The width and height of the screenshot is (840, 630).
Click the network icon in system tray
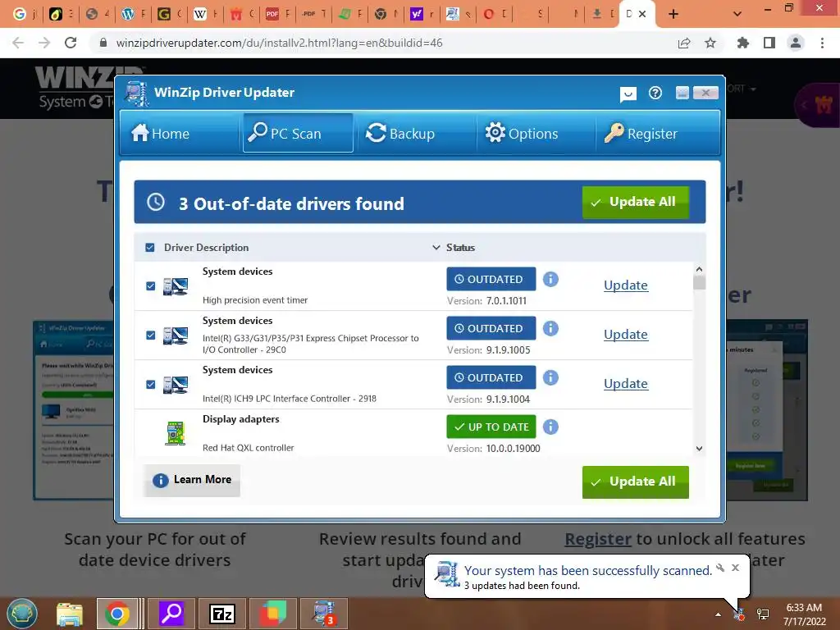(x=763, y=614)
